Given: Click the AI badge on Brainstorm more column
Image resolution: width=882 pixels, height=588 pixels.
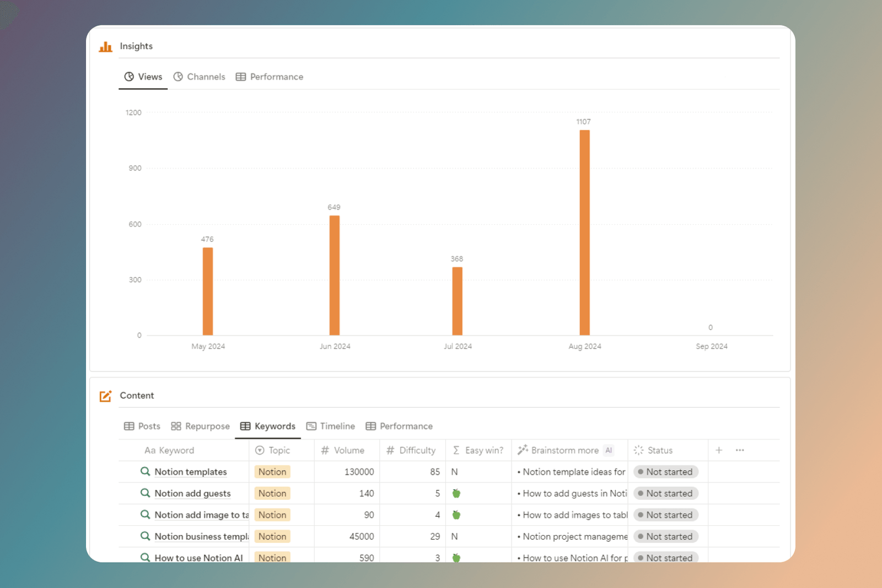Looking at the screenshot, I should 609,450.
